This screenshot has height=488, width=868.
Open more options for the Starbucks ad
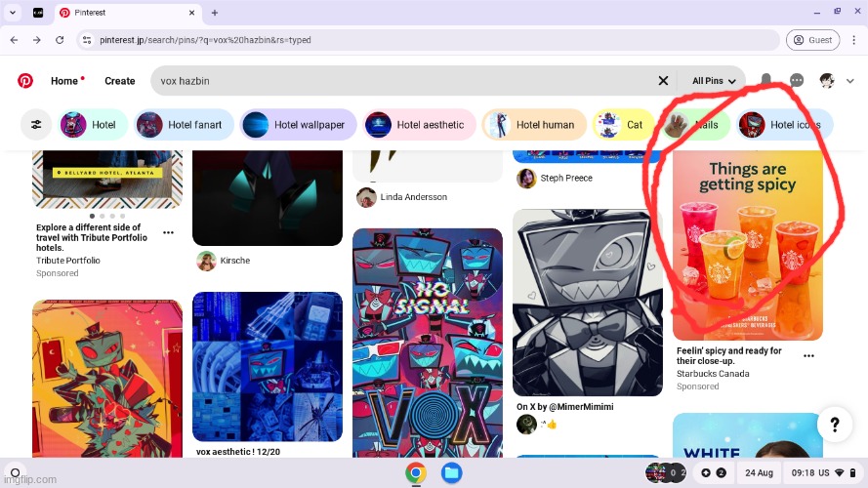pyautogui.click(x=808, y=356)
